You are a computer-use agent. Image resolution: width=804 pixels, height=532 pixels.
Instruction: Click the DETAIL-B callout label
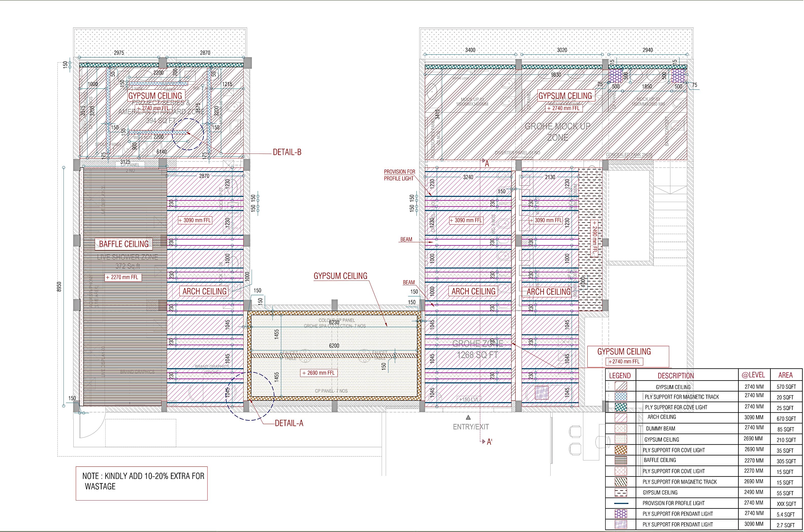tap(287, 152)
